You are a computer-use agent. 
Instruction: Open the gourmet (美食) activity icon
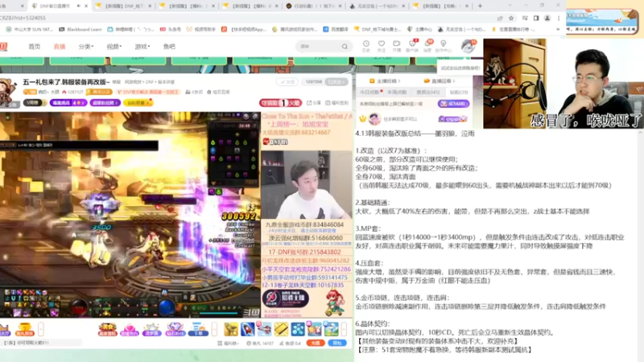(107, 330)
